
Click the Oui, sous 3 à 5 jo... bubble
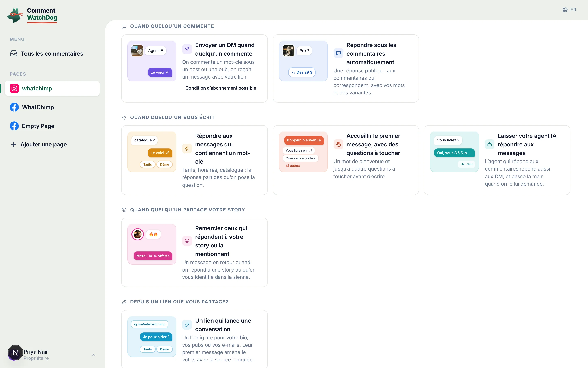click(x=454, y=153)
